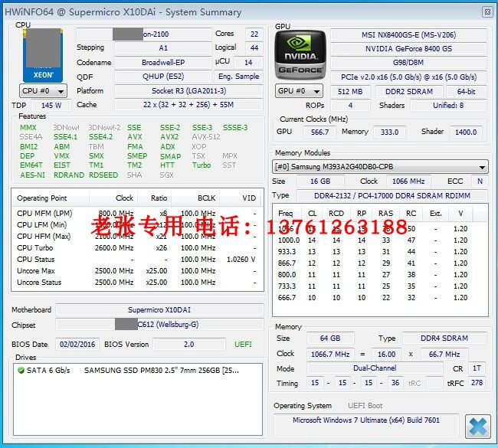Click the Intel Xeon CPU logo
The image size is (498, 448).
click(x=43, y=56)
